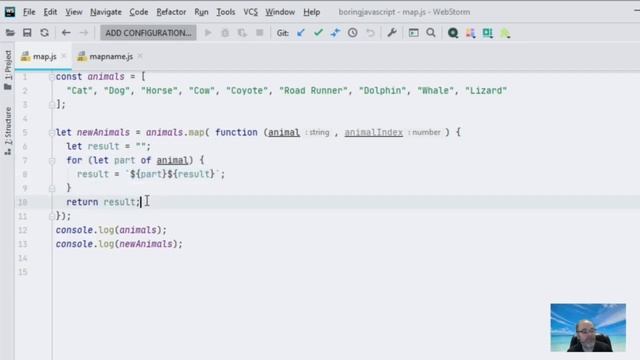Image resolution: width=640 pixels, height=360 pixels.
Task: Switch to the map.js tab
Action: pos(44,56)
